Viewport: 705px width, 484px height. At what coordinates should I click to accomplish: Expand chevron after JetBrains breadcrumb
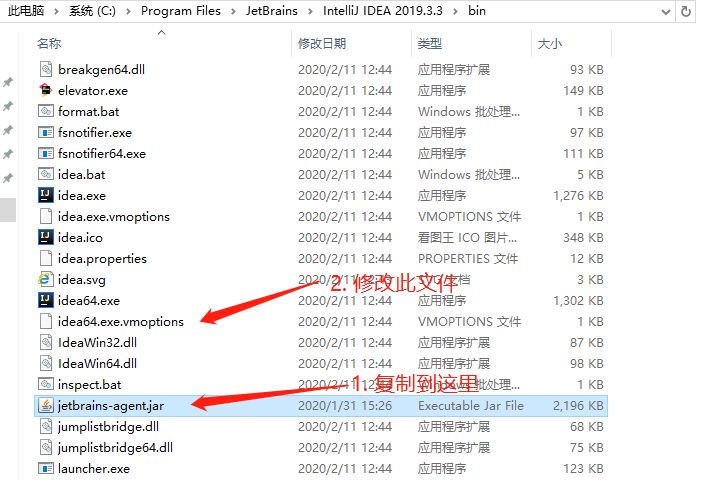(311, 11)
